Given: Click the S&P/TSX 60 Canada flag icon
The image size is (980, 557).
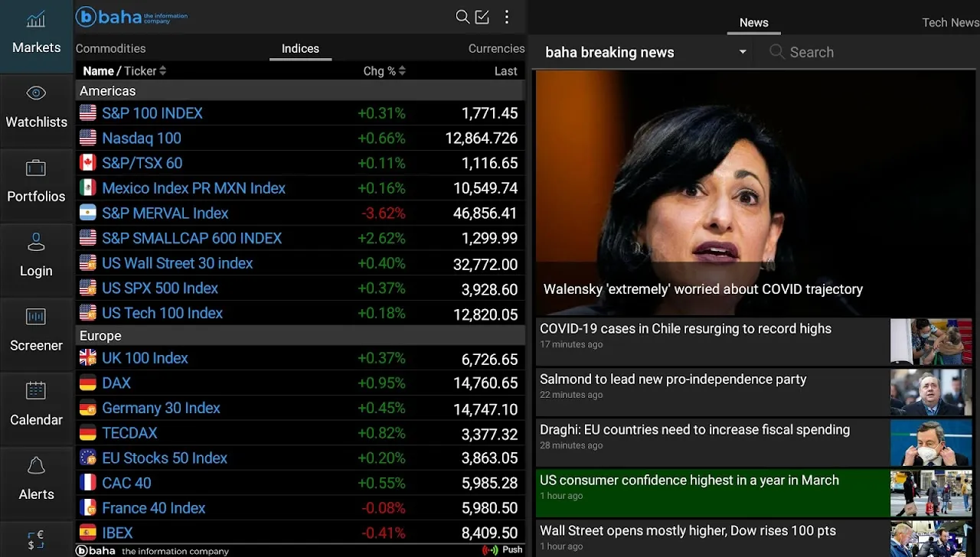Looking at the screenshot, I should [x=88, y=163].
